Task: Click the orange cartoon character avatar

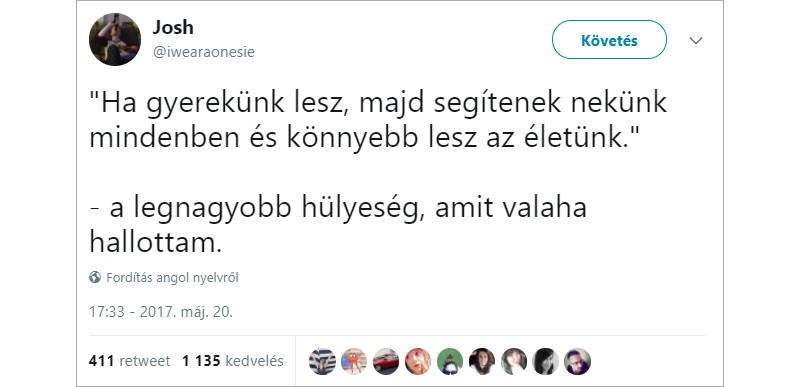Action: 354,362
